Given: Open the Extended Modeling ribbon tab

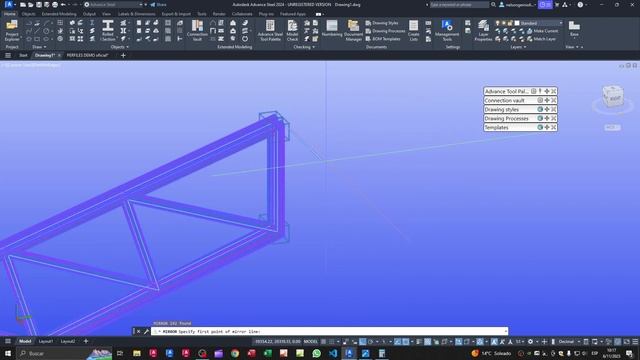Looking at the screenshot, I should pyautogui.click(x=59, y=14).
